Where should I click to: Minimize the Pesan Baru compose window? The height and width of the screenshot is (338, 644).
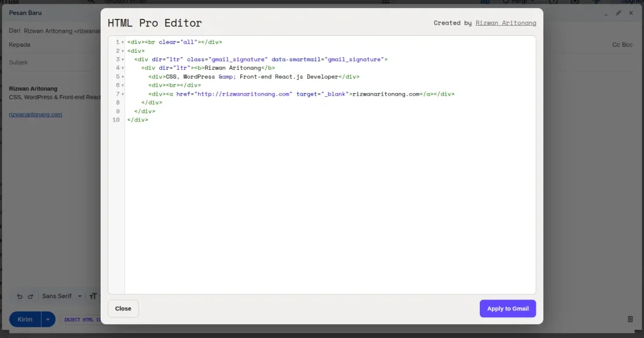point(606,14)
